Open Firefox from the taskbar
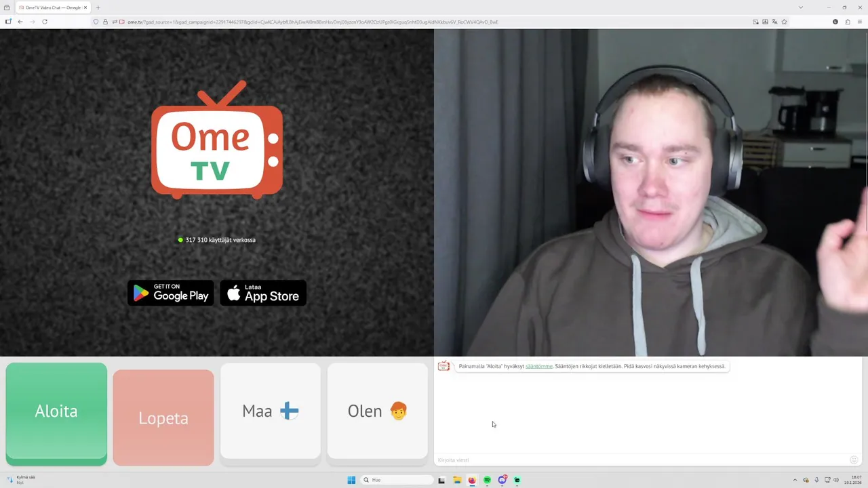 (472, 480)
